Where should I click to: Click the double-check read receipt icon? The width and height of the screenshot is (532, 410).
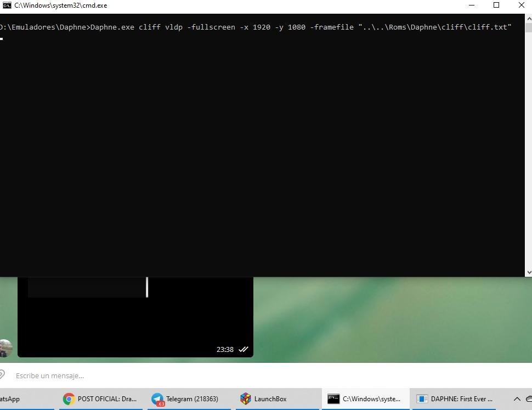244,349
